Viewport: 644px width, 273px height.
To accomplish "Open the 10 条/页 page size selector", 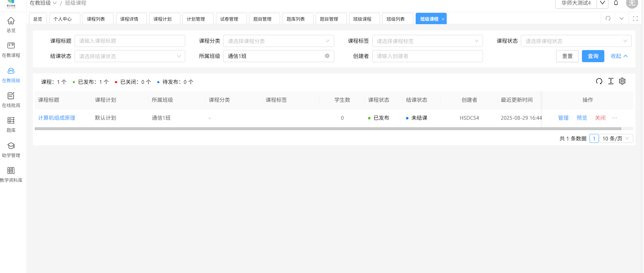I will point(616,138).
